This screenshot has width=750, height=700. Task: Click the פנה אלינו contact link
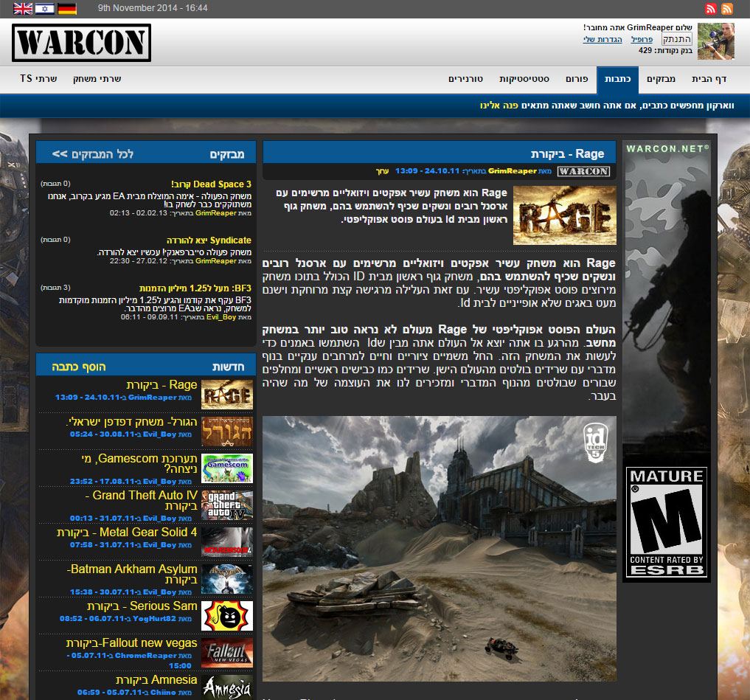coord(499,105)
